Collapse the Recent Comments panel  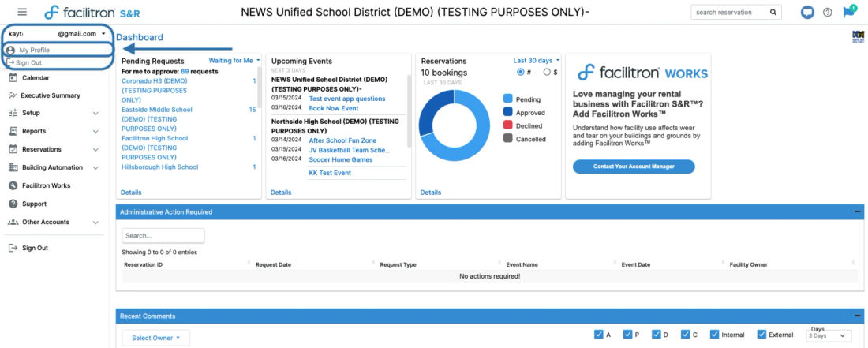click(x=858, y=316)
